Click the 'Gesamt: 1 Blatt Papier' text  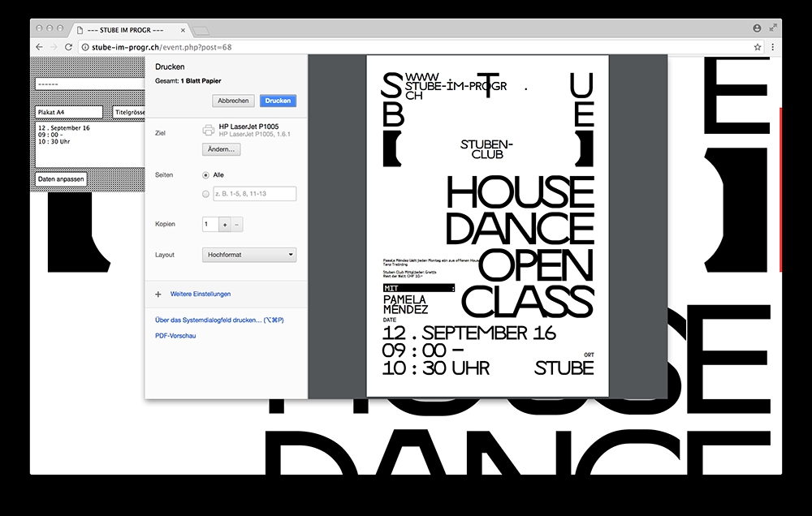[188, 81]
